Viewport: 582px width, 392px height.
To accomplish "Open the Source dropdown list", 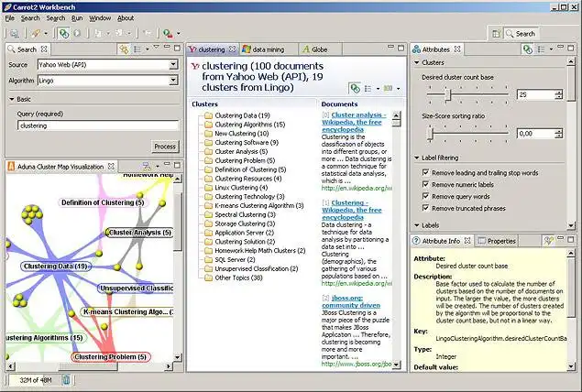I will [172, 65].
